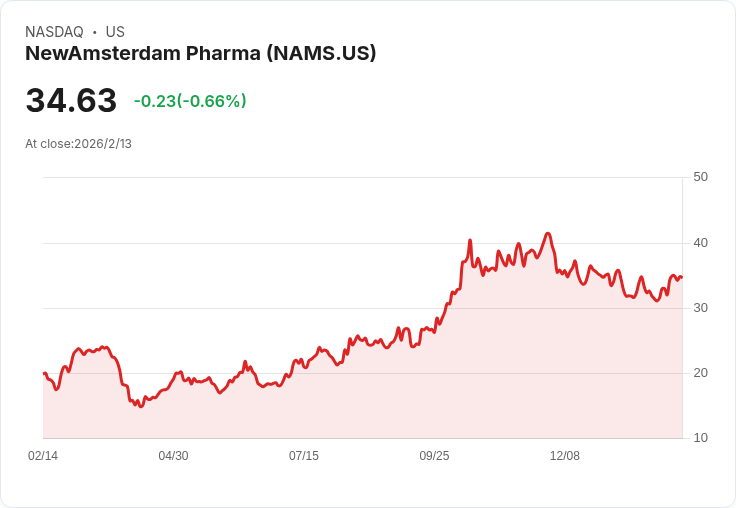Select the 30 y-axis price label

(x=700, y=308)
